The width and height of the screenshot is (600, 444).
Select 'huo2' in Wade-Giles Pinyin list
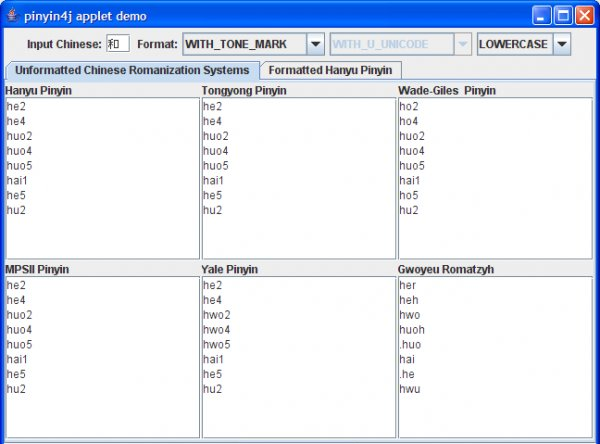point(412,136)
